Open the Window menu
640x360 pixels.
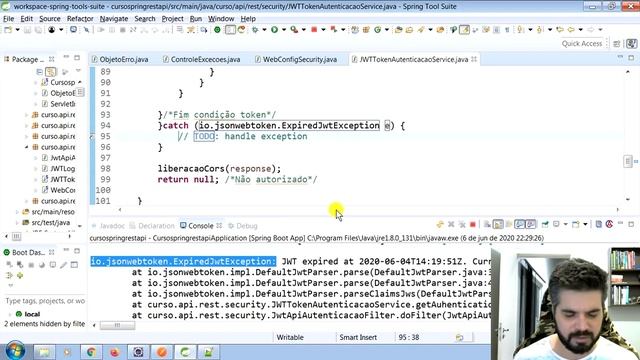tap(221, 19)
